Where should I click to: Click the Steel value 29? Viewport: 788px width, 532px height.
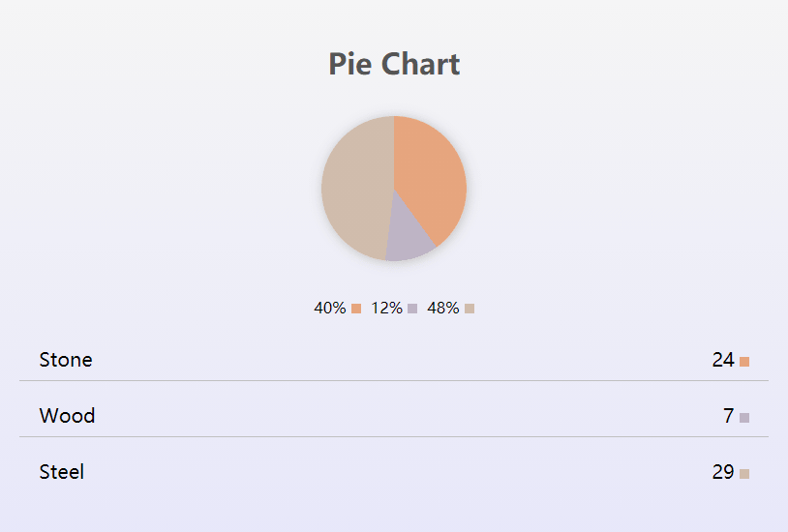(x=723, y=472)
